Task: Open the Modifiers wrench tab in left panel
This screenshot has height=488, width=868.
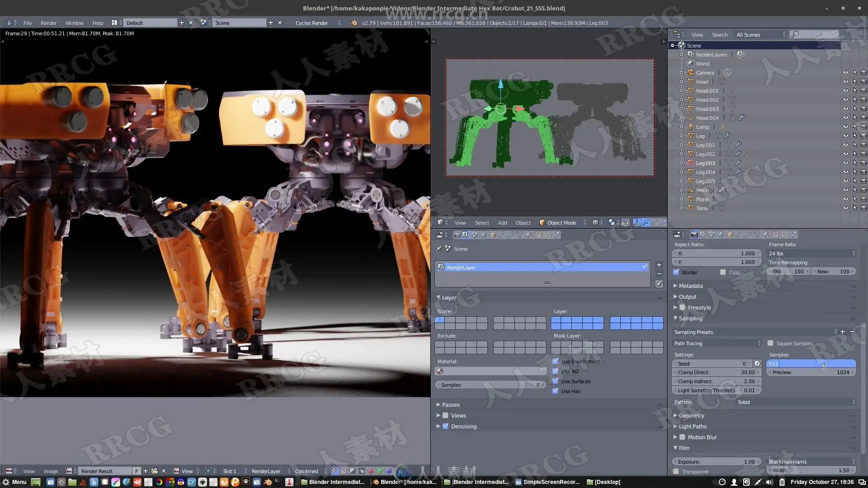Action: 511,235
